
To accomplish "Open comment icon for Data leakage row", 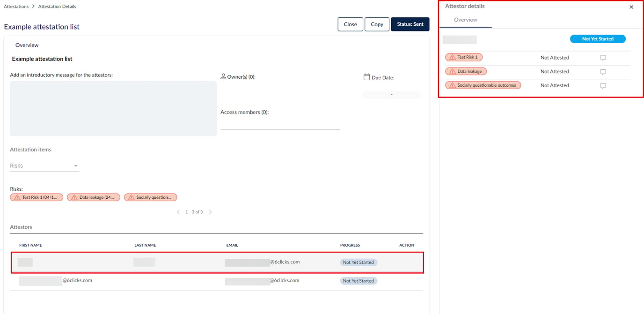I will [603, 72].
